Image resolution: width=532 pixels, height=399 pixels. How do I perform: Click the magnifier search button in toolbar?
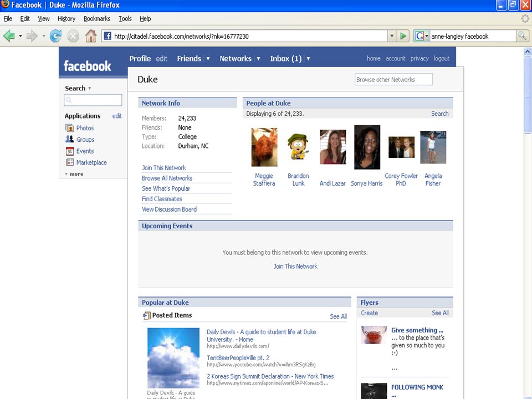tap(522, 35)
